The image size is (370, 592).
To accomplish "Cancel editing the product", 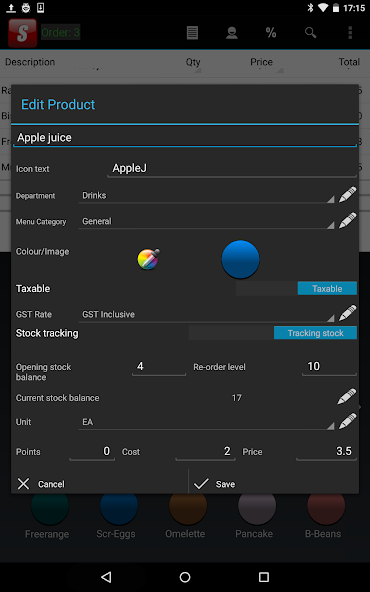I will [x=100, y=484].
